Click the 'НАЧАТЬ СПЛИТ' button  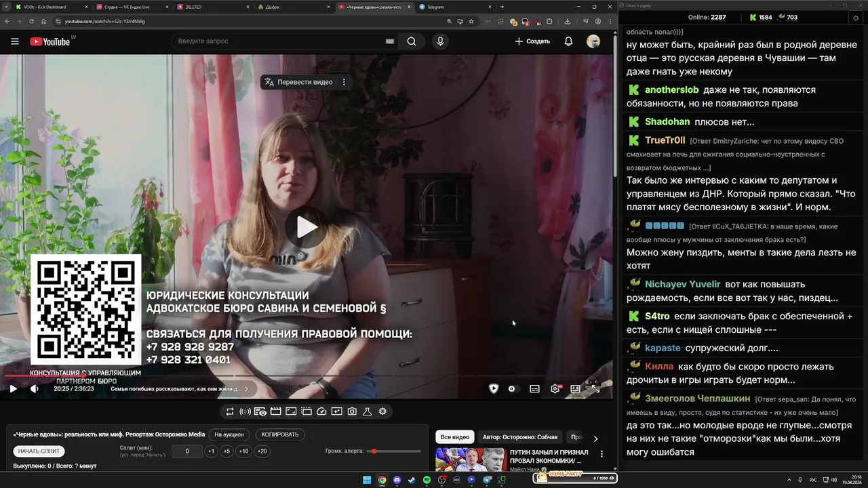pos(39,451)
